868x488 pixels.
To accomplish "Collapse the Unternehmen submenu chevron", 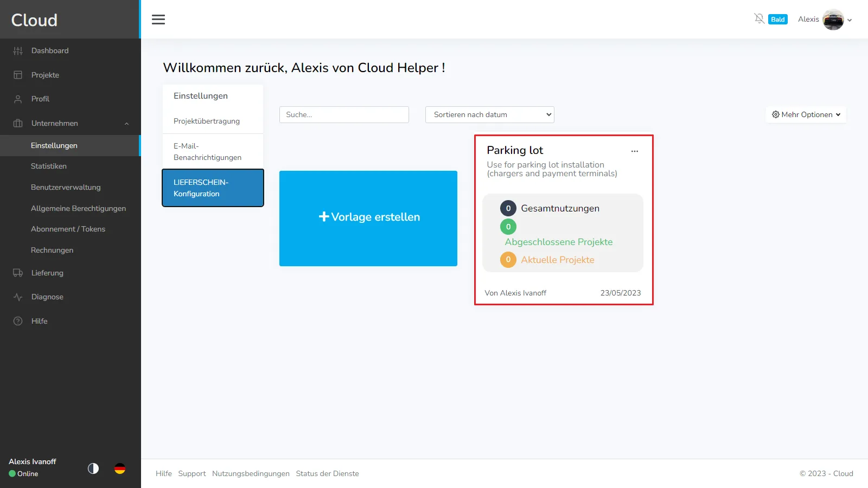I will click(x=127, y=124).
